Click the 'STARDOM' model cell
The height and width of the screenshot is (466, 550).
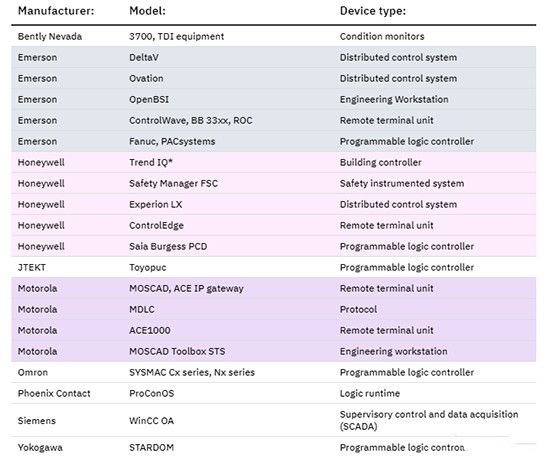[x=152, y=448]
